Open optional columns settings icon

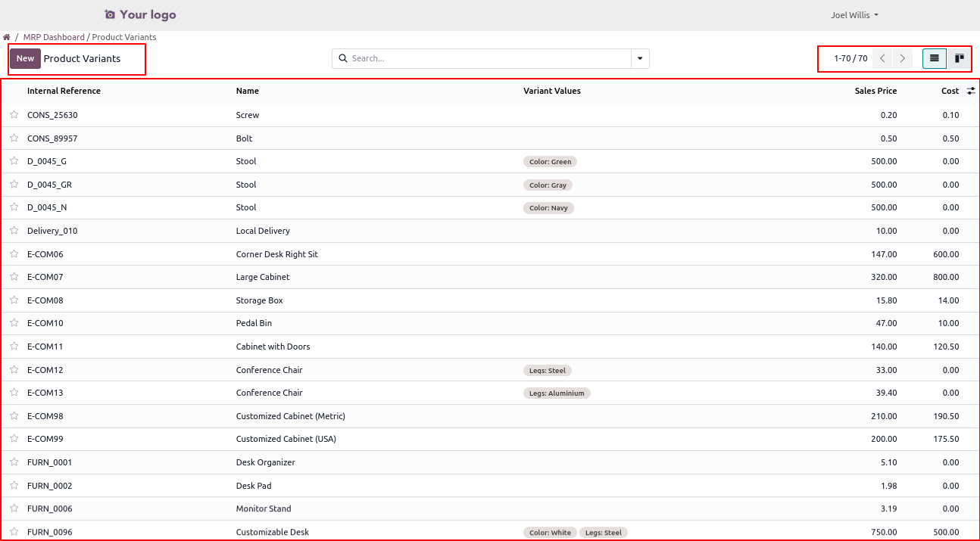coord(971,91)
